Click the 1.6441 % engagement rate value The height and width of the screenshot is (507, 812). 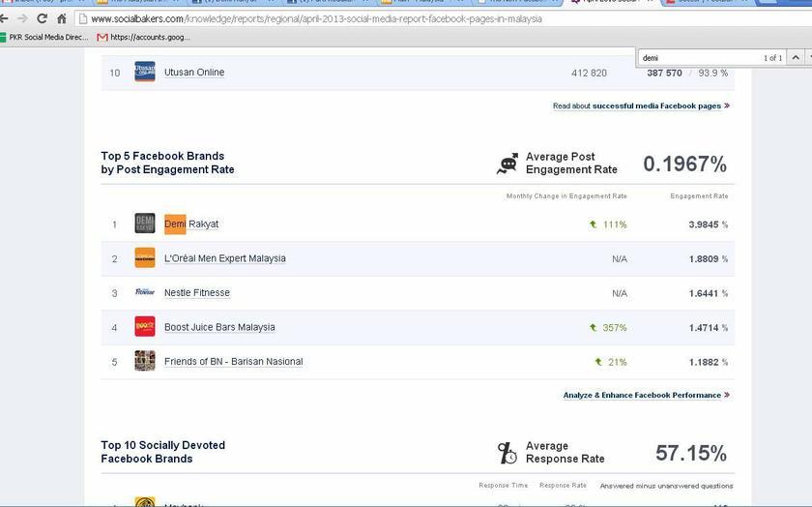coord(708,293)
